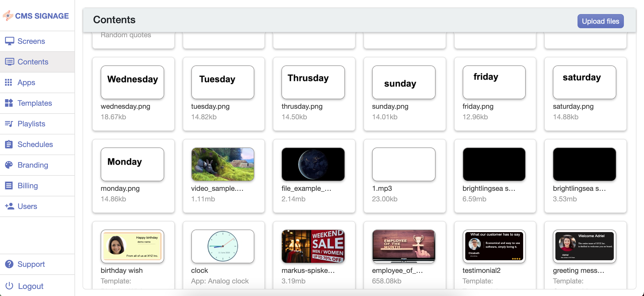644x296 pixels.
Task: Click the Screens monitor icon
Action: point(9,41)
